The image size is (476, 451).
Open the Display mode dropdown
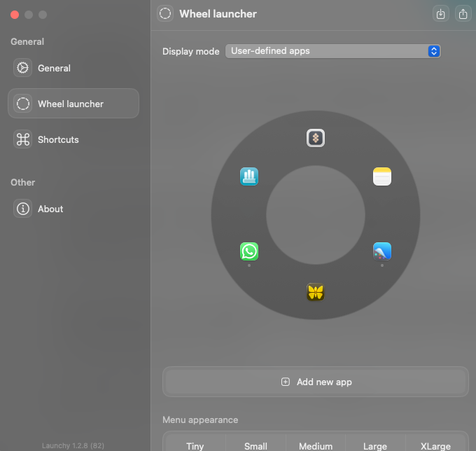333,51
